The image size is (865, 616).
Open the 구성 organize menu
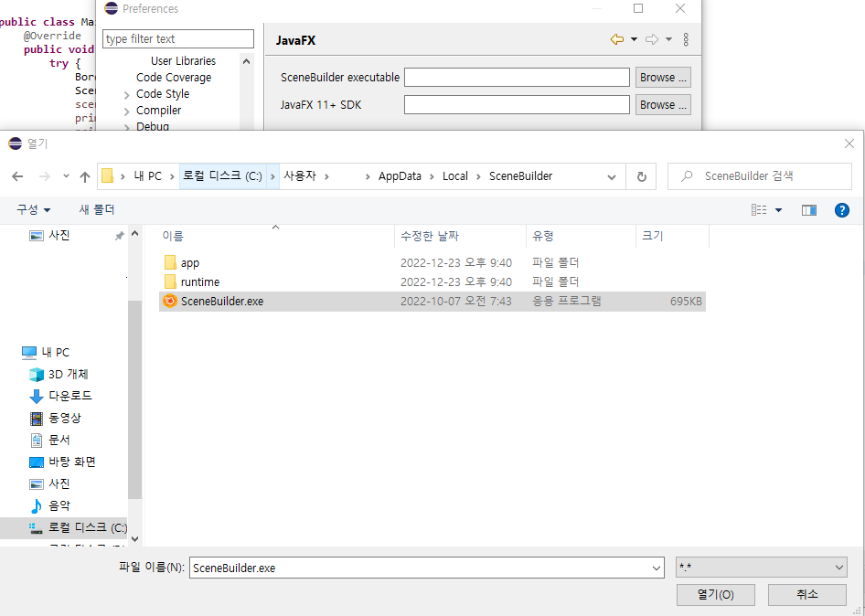point(33,209)
